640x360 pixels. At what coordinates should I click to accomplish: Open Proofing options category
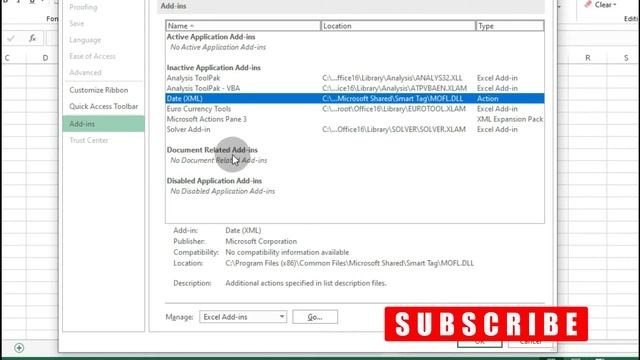coord(83,7)
